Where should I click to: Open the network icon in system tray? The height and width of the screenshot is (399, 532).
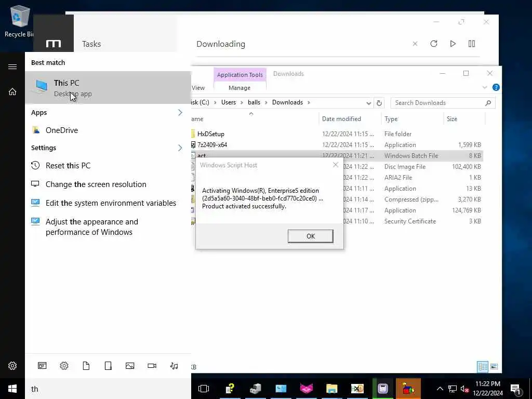453,389
